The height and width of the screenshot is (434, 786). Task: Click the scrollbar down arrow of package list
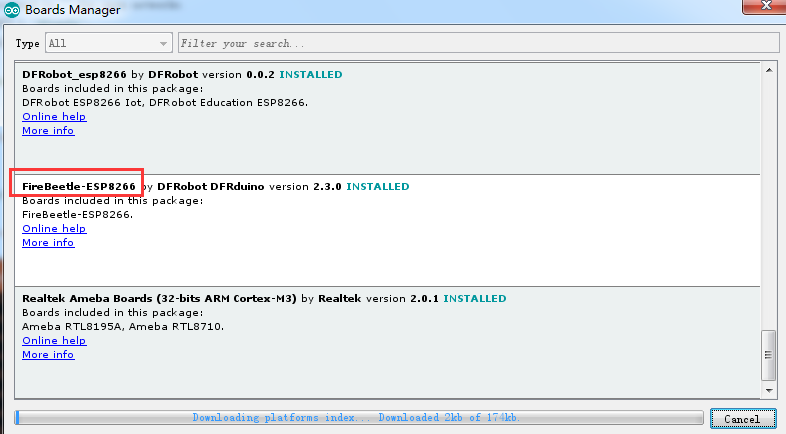coord(768,390)
